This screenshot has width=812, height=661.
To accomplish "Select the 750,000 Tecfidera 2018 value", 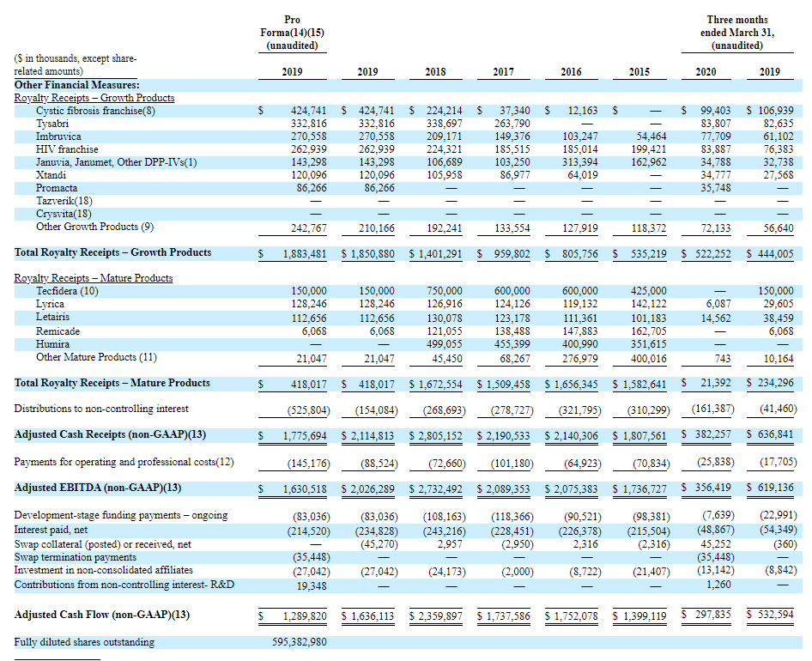I will [x=445, y=291].
